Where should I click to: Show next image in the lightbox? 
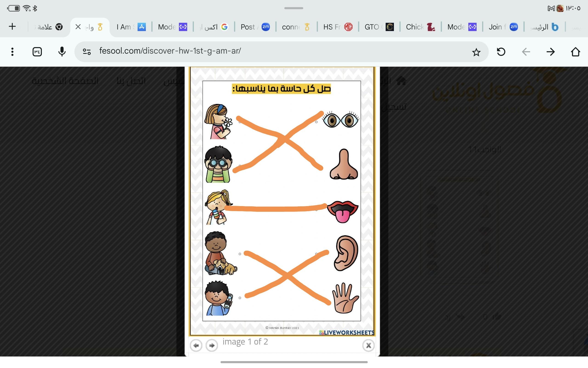(212, 345)
